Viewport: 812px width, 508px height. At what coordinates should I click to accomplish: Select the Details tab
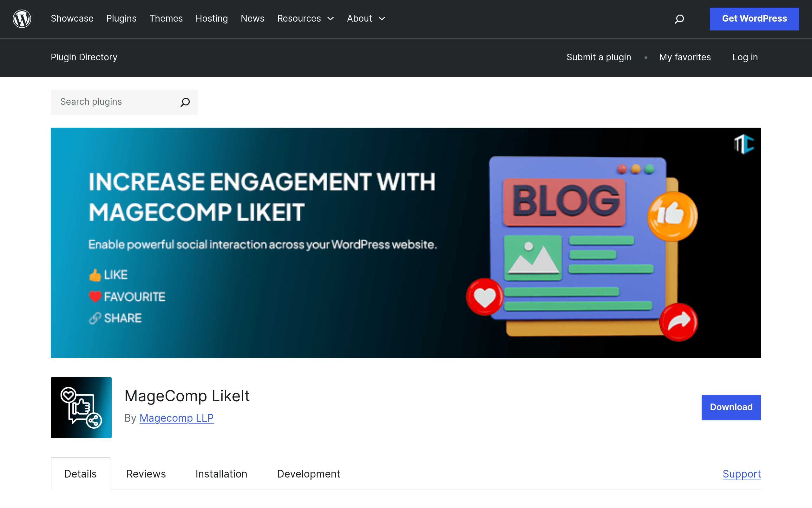click(81, 474)
